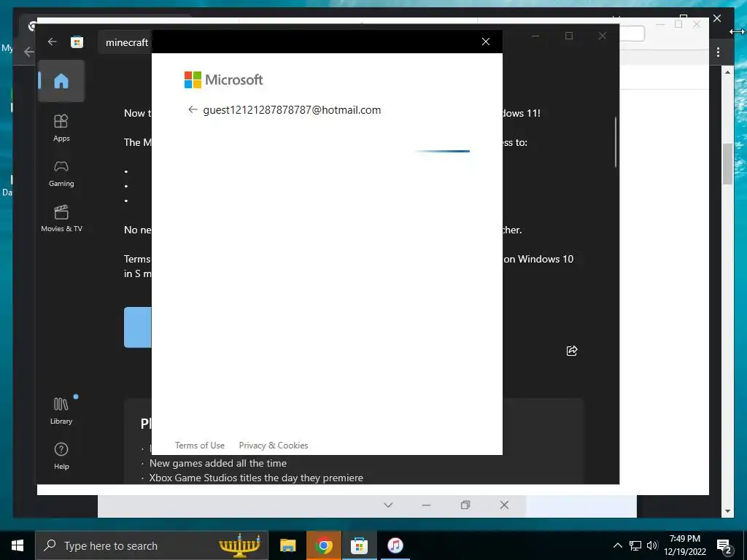Viewport: 747px width, 560px height.
Task: Click 'Xbox Game Studios titles' line
Action: pyautogui.click(x=256, y=478)
